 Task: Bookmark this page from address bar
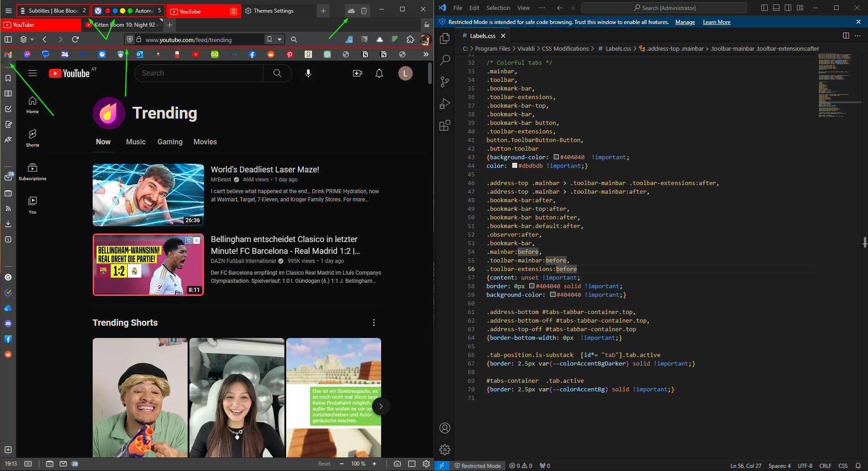pyautogui.click(x=269, y=39)
